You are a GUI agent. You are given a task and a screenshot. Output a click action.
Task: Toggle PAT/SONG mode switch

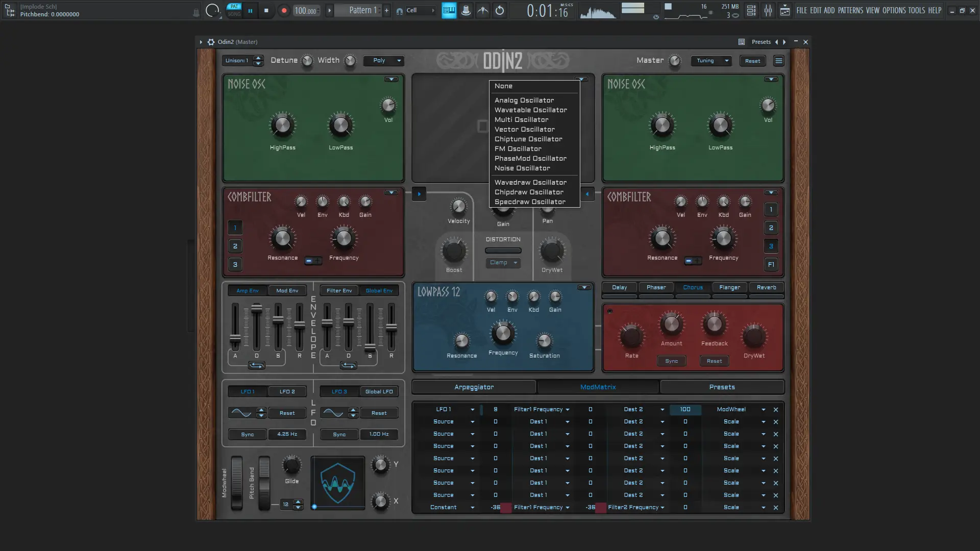click(234, 10)
